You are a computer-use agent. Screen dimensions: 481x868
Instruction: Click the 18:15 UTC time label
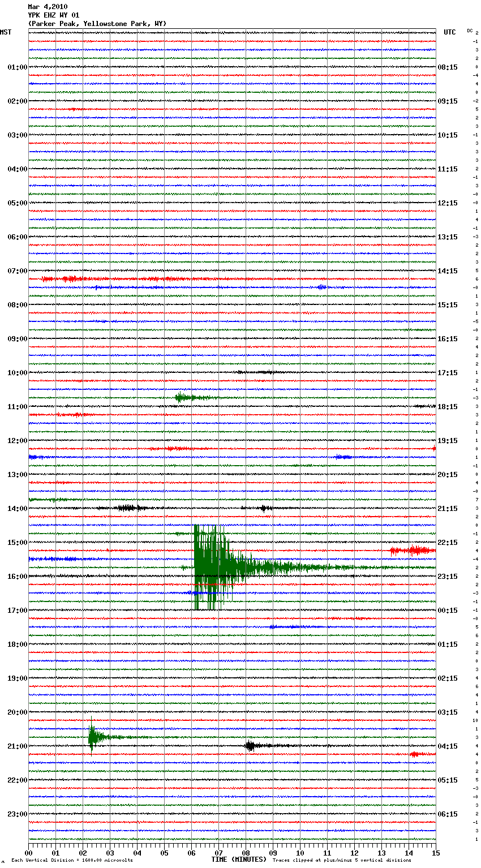[448, 407]
